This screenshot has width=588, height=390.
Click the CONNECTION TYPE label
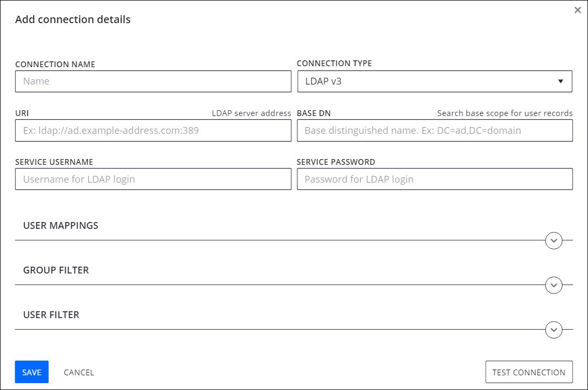pos(334,64)
